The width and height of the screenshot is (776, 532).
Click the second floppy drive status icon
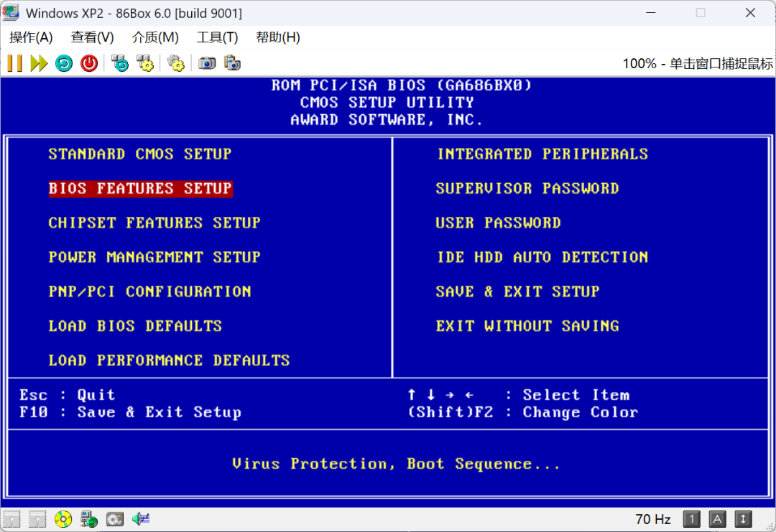pos(37,519)
